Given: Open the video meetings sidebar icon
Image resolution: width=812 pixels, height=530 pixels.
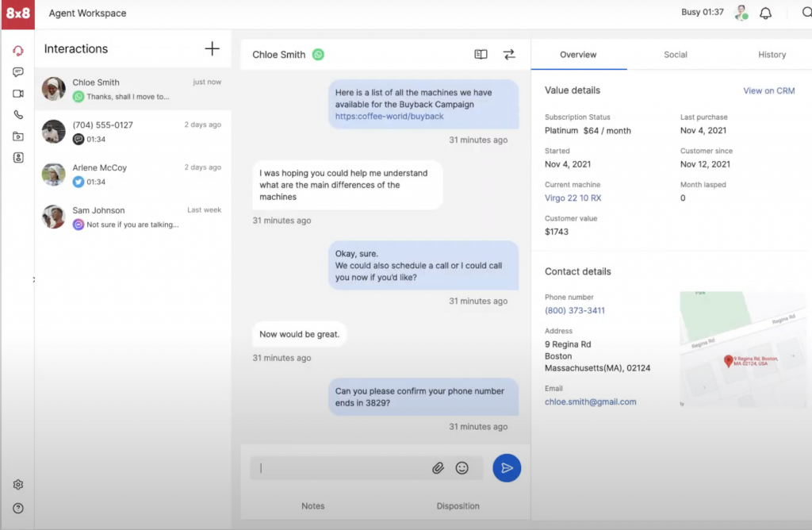Looking at the screenshot, I should coord(17,94).
